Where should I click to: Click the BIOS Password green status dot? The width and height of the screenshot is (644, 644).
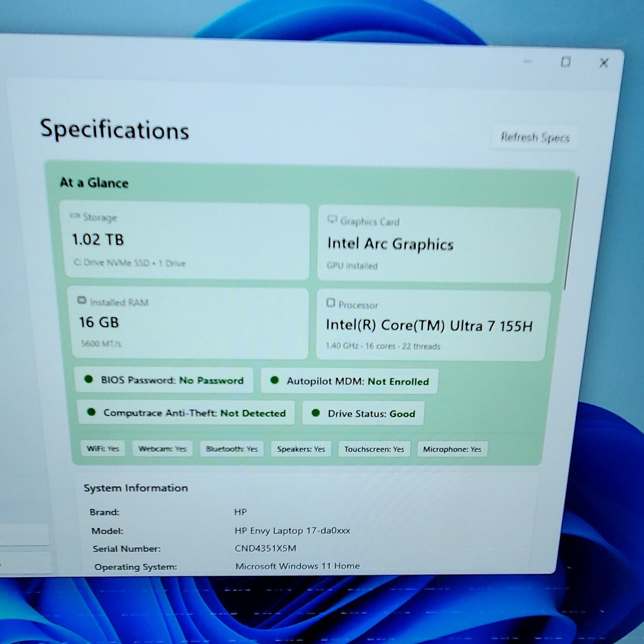pyautogui.click(x=88, y=379)
